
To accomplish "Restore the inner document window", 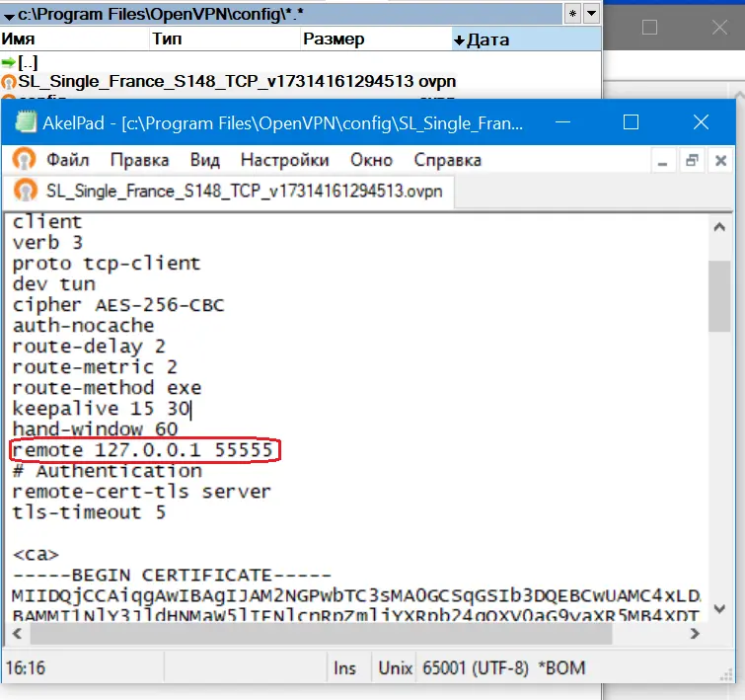I will tap(692, 161).
